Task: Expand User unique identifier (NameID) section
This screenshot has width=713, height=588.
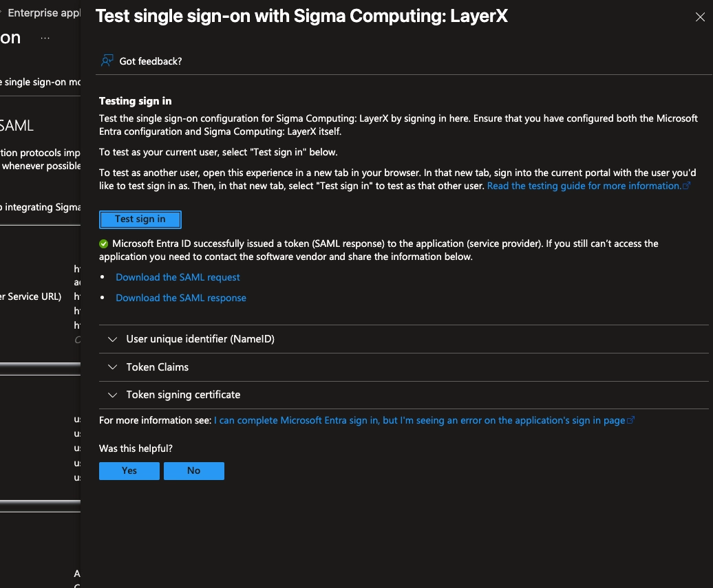Action: 404,339
